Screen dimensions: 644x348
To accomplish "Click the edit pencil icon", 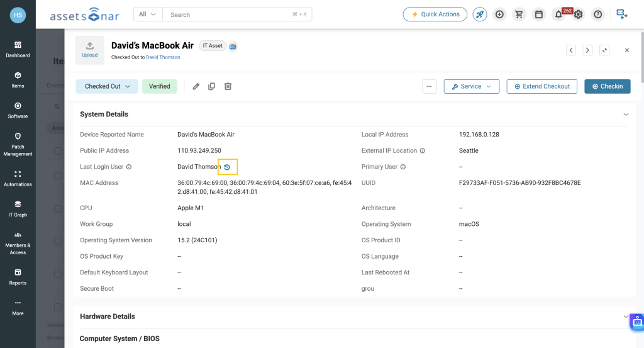I will click(x=196, y=86).
